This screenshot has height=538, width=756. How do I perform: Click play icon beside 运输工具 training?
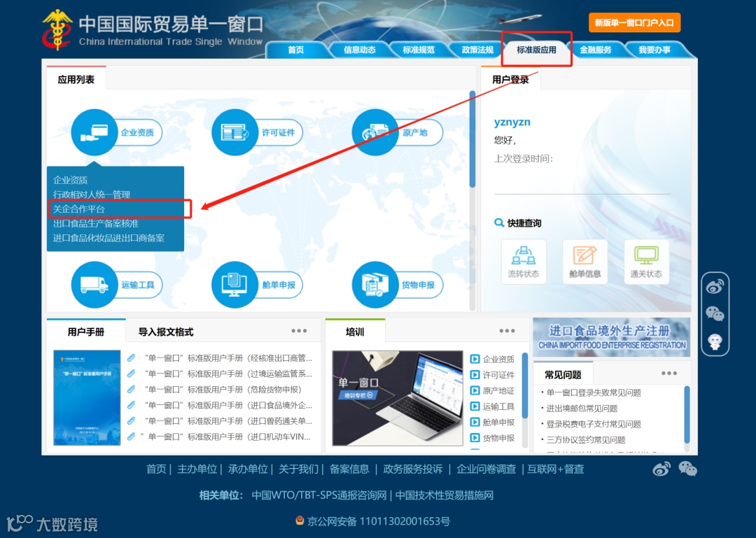point(475,406)
